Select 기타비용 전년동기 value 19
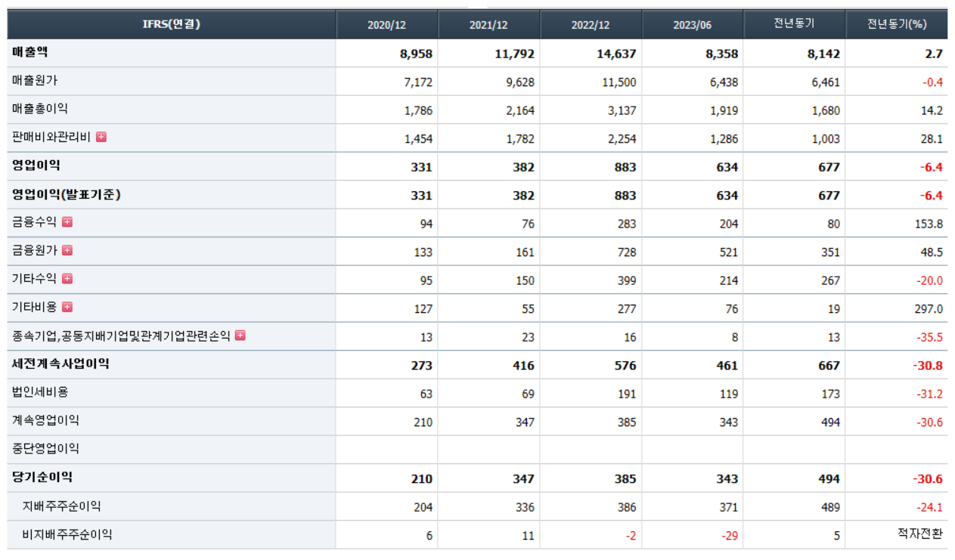This screenshot has height=560, width=955. coord(834,309)
